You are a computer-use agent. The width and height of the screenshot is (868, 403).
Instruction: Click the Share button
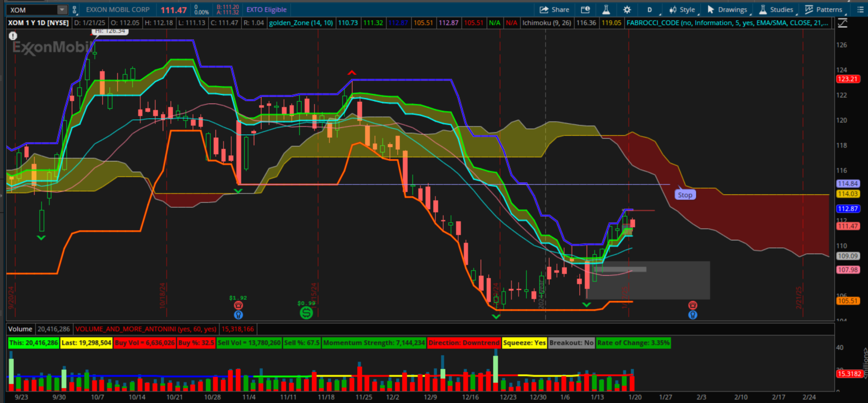(x=554, y=10)
